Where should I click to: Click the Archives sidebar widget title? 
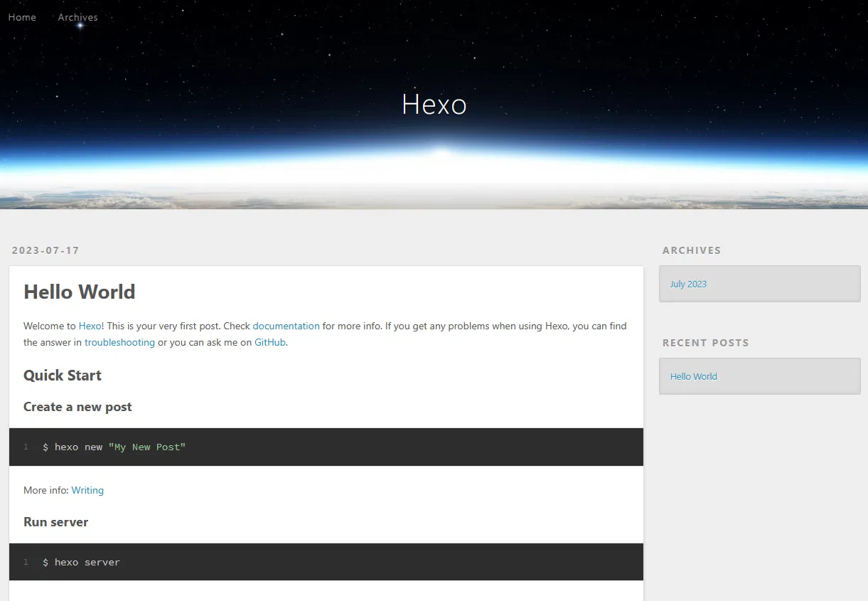coord(691,250)
